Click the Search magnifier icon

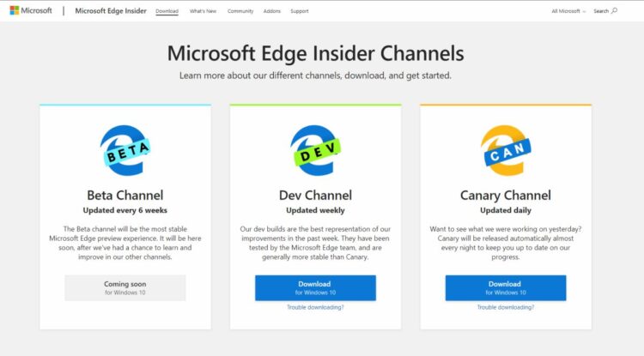pos(614,10)
